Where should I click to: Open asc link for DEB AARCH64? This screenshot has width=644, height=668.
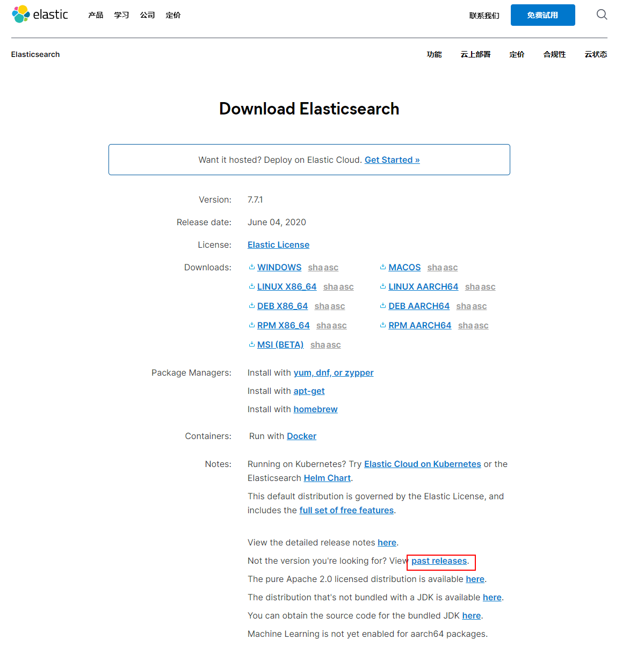(480, 306)
